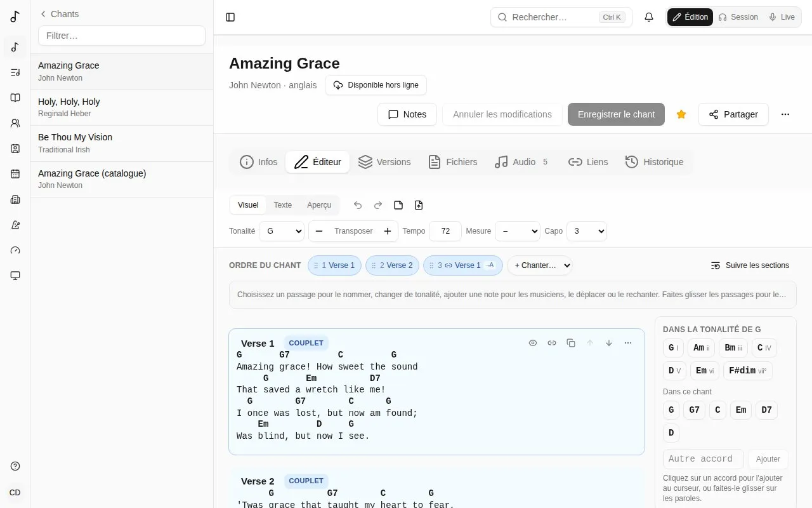
Task: Click Enregistrer le chant button
Action: point(616,114)
